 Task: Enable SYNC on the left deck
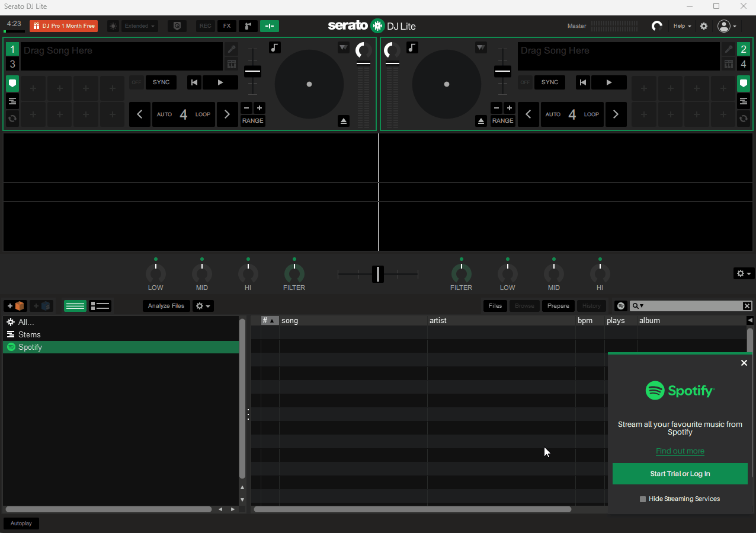click(x=161, y=82)
